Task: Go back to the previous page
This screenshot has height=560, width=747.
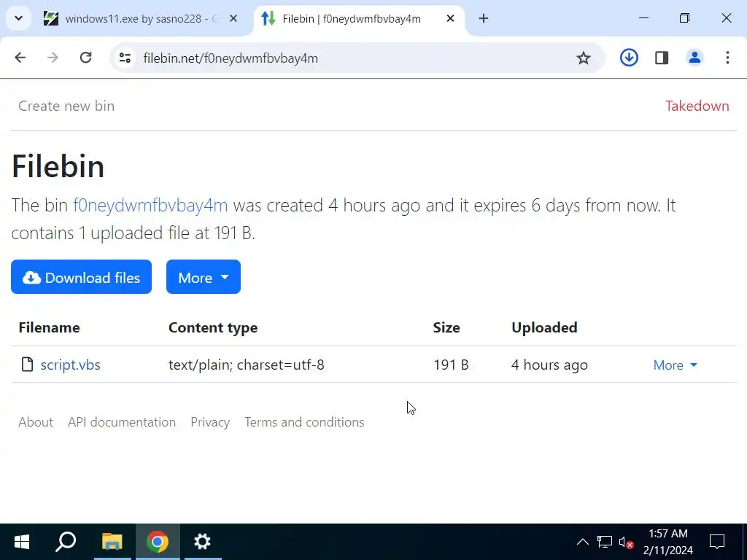Action: tap(20, 58)
